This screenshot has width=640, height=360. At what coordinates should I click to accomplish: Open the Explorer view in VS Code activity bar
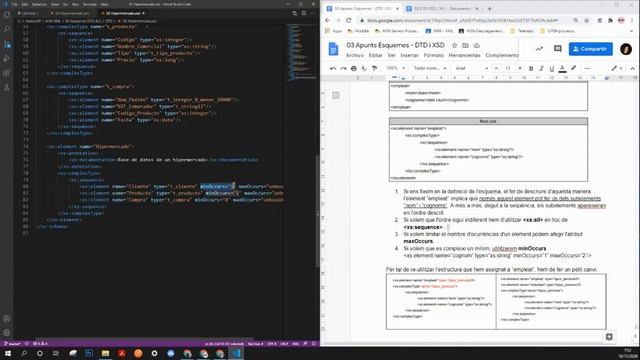coord(7,15)
